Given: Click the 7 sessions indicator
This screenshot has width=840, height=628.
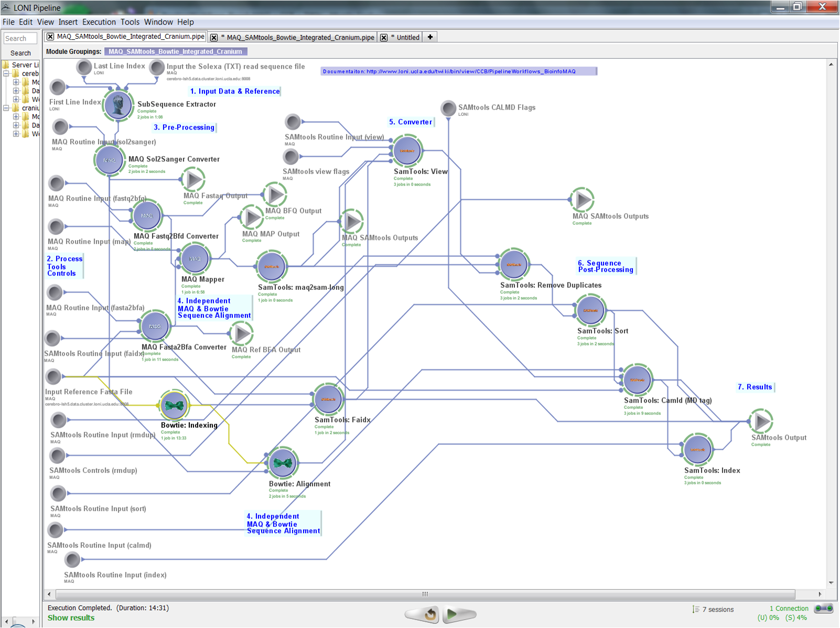Looking at the screenshot, I should tap(713, 609).
